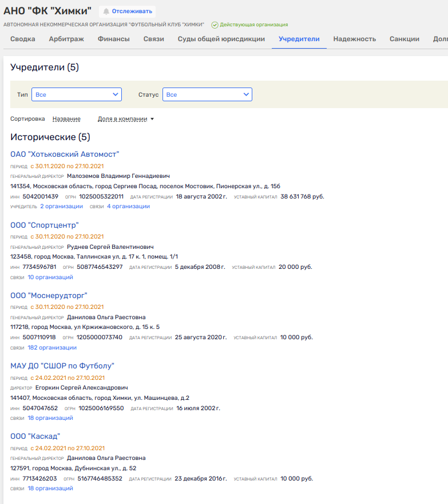Click ОГРН value 1025005322011
Viewport: 448px width, 504px height.
101,196
